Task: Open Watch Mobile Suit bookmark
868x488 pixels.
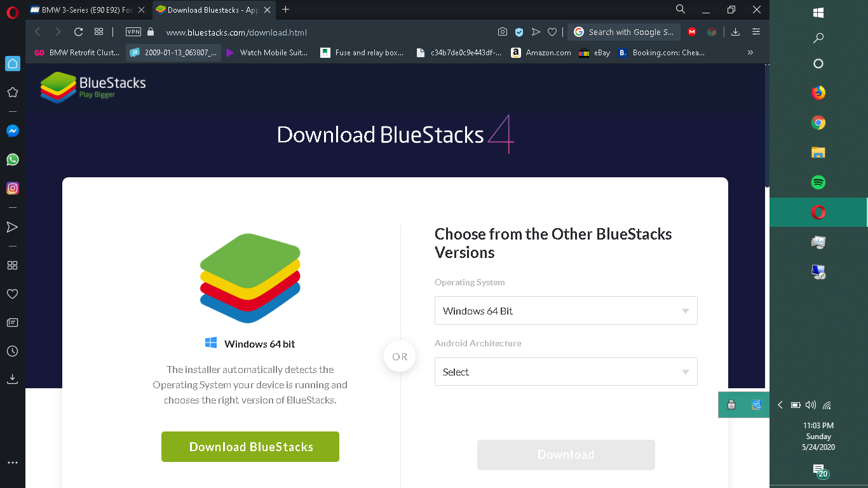Action: (267, 53)
